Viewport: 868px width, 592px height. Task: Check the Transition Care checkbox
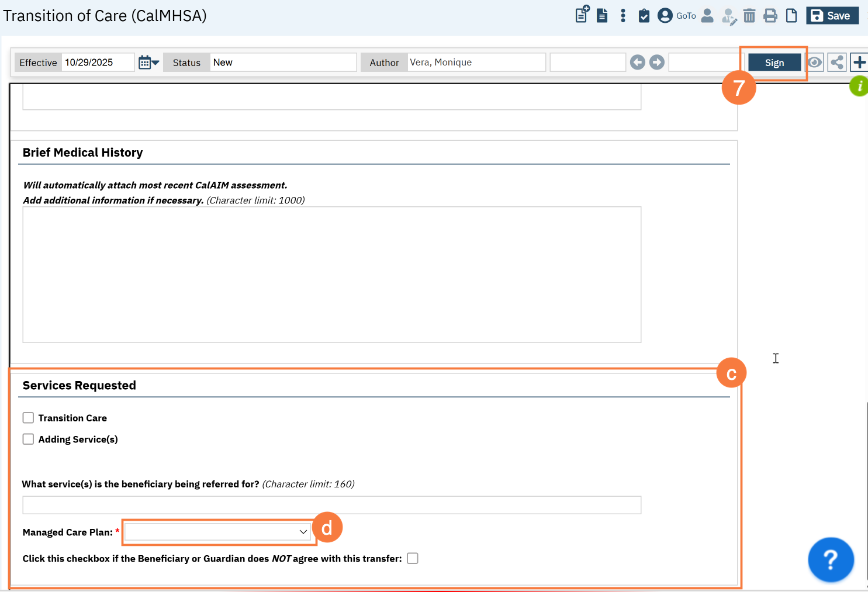28,418
